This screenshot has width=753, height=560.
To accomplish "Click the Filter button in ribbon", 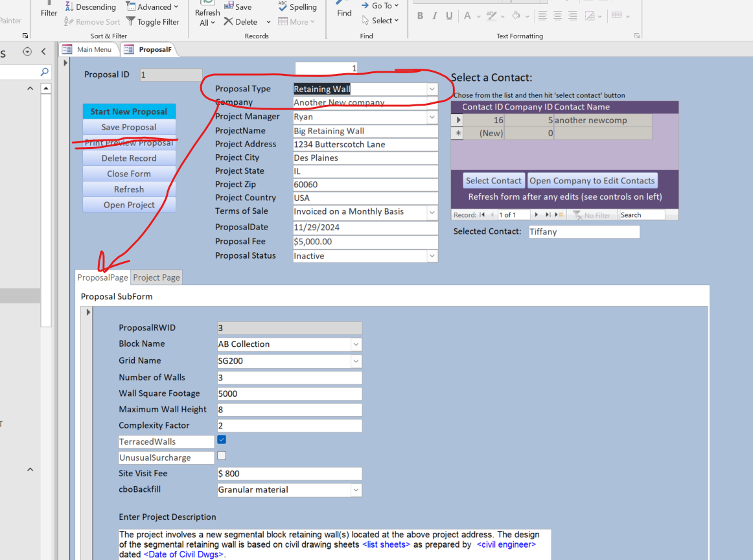I will (x=49, y=10).
